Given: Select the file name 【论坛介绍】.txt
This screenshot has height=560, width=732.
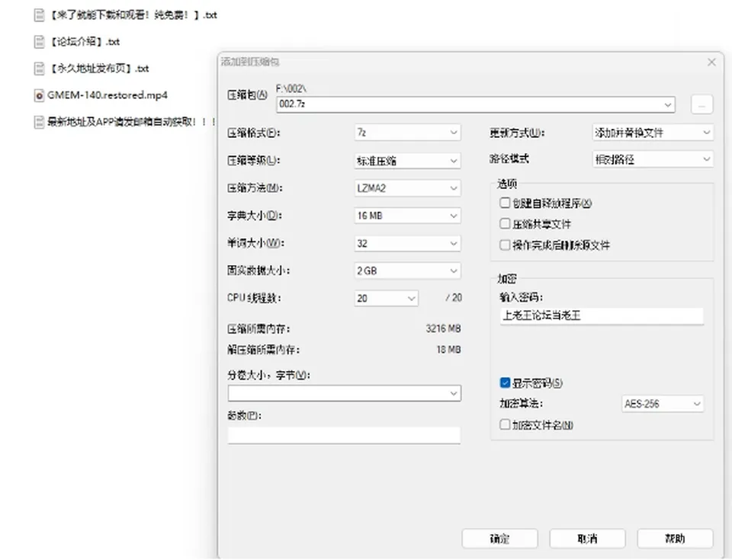Looking at the screenshot, I should 84,42.
